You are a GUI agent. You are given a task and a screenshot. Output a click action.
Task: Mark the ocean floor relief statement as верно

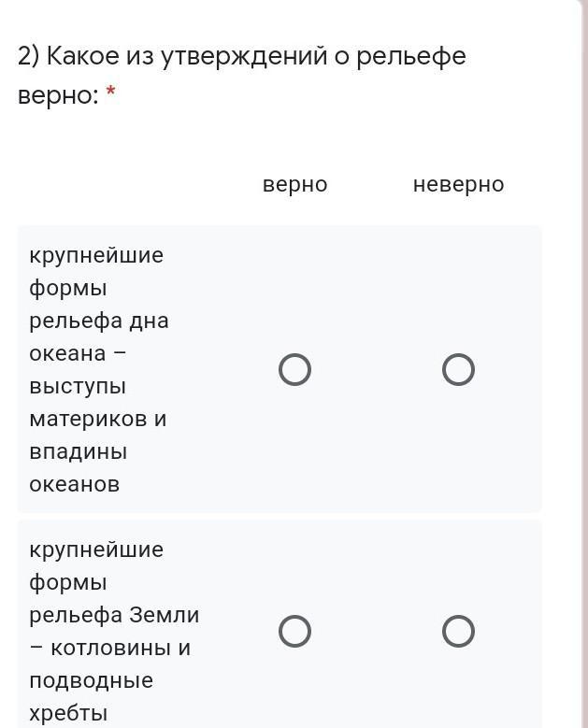click(294, 370)
